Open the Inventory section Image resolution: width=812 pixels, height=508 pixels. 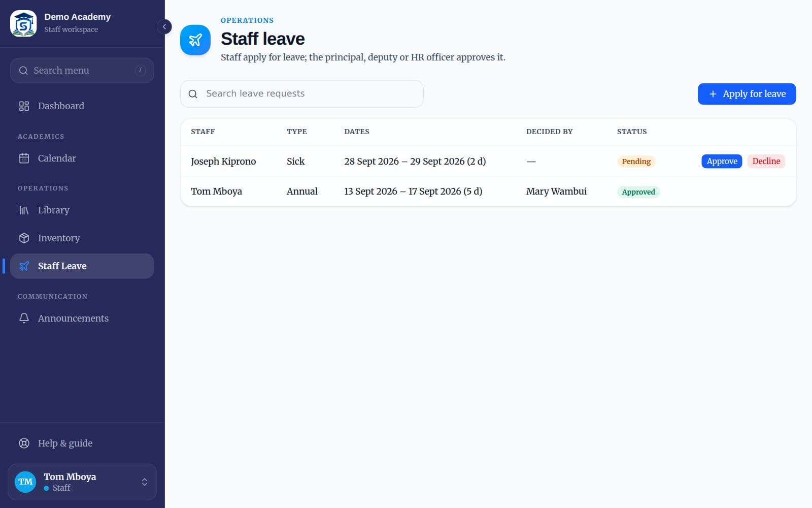(x=82, y=238)
